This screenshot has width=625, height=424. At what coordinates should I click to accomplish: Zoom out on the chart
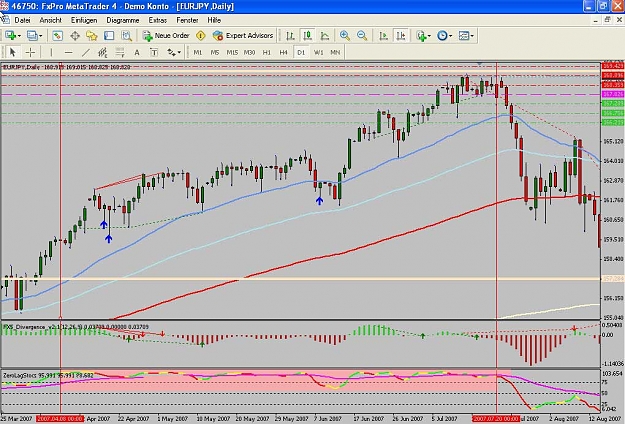click(x=362, y=36)
